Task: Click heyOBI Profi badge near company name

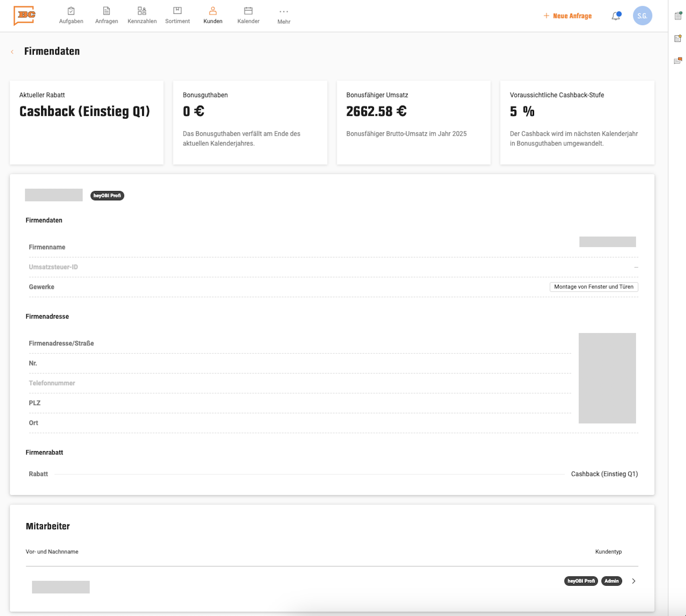Action: [107, 196]
